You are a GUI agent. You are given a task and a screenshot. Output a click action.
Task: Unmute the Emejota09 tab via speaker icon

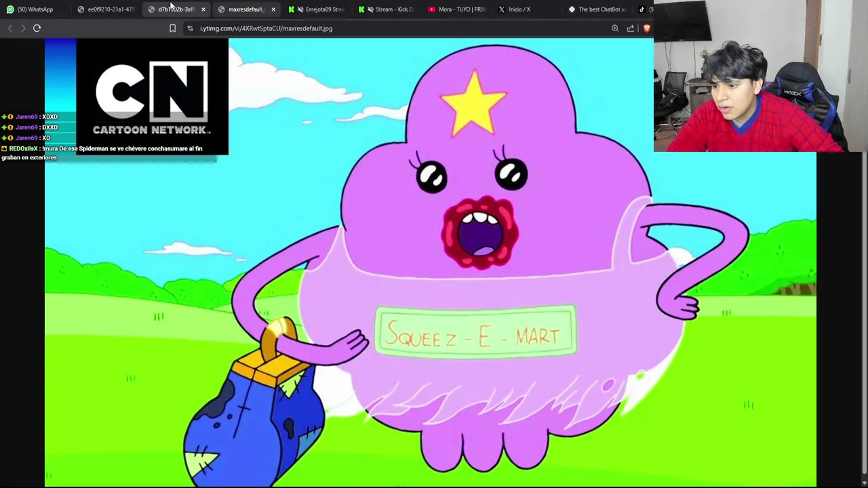(300, 9)
